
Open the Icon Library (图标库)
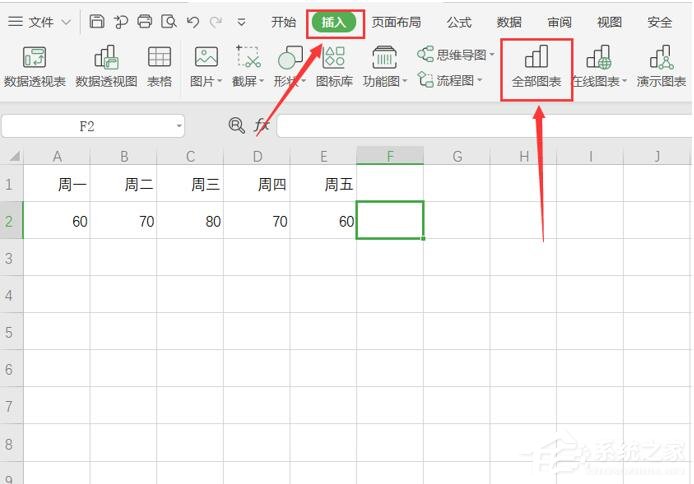click(334, 67)
